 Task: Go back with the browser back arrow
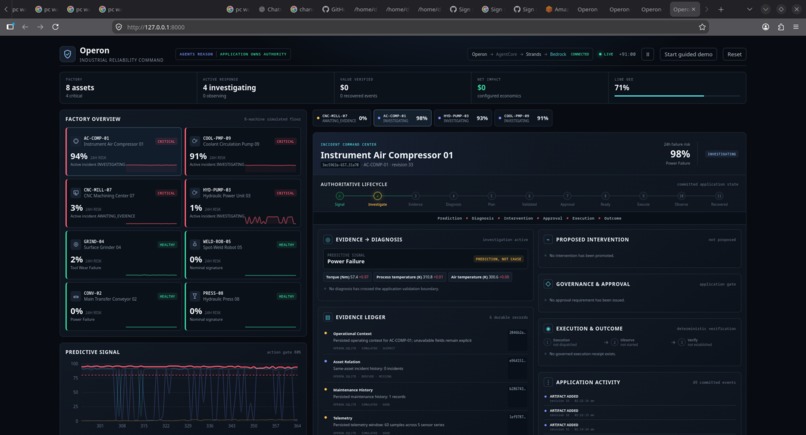pyautogui.click(x=25, y=27)
